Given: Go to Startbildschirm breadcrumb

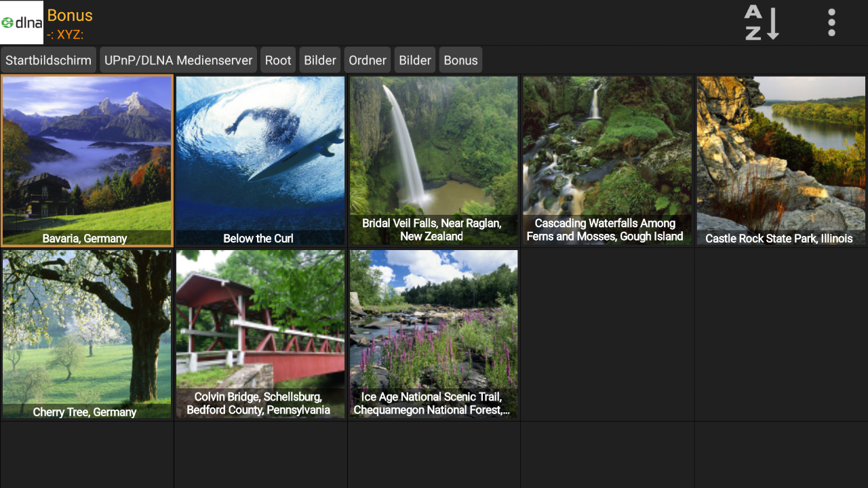Looking at the screenshot, I should click(48, 60).
